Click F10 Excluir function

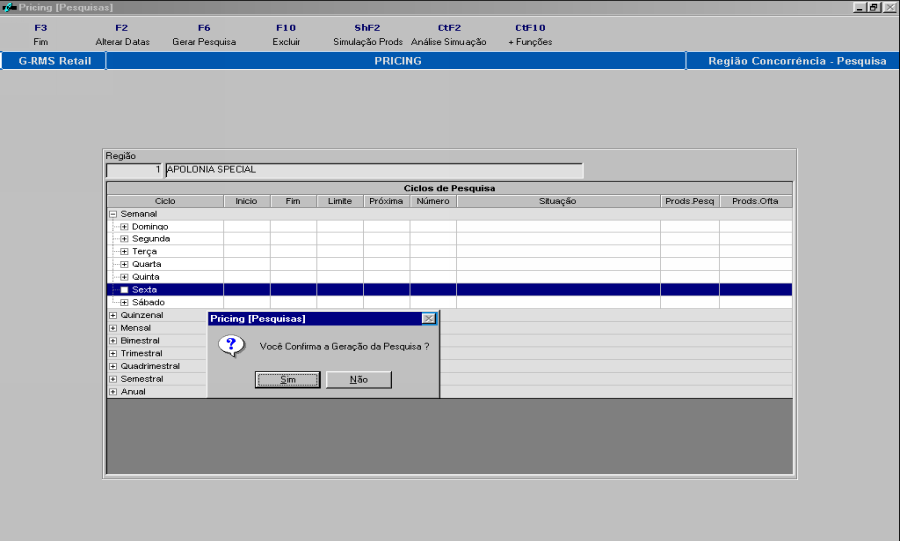286,34
